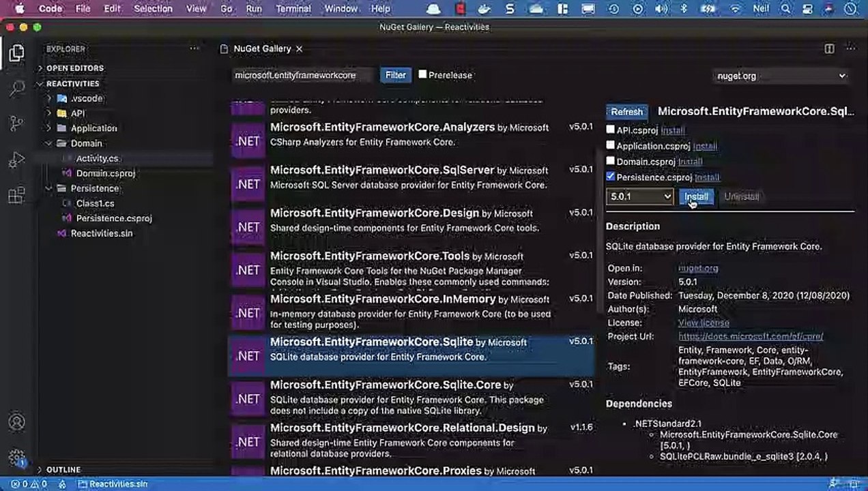Expand the Outline section
Image resolution: width=868 pixels, height=491 pixels.
coord(63,470)
